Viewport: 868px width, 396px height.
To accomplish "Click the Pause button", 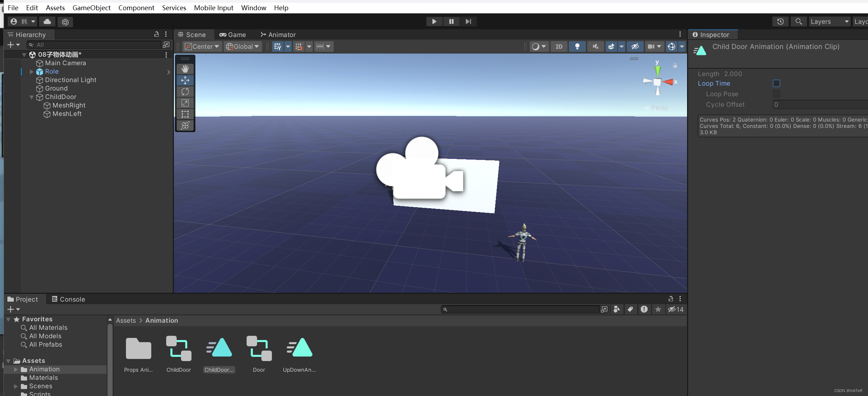I will click(x=451, y=21).
